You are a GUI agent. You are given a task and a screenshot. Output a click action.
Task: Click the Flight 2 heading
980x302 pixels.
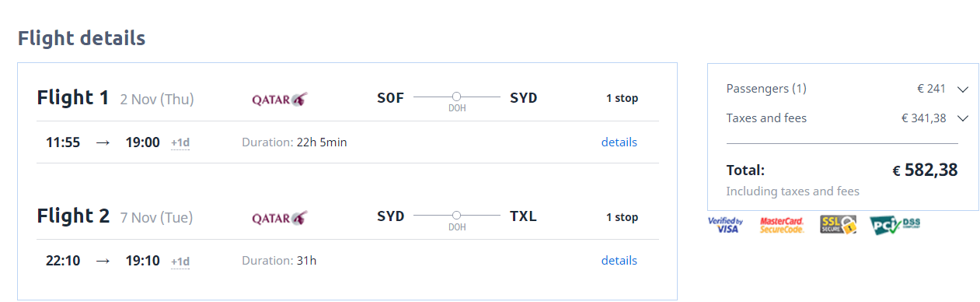[x=73, y=216]
